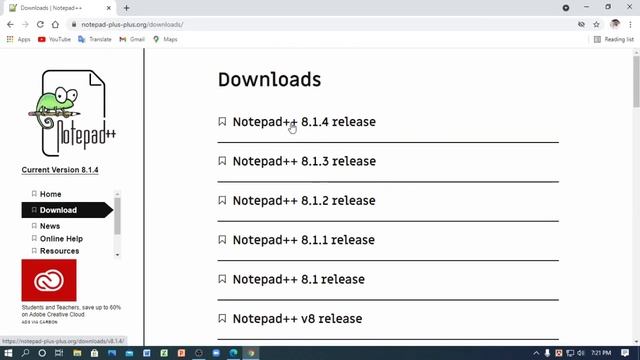The image size is (640, 360).
Task: Click sidebar menu scroll-up arrow
Action: [118, 194]
